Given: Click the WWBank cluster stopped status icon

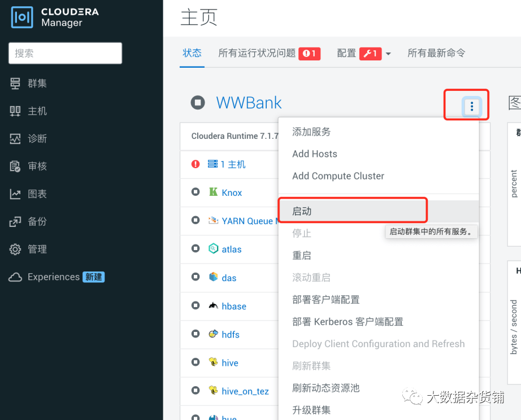Looking at the screenshot, I should pos(198,102).
